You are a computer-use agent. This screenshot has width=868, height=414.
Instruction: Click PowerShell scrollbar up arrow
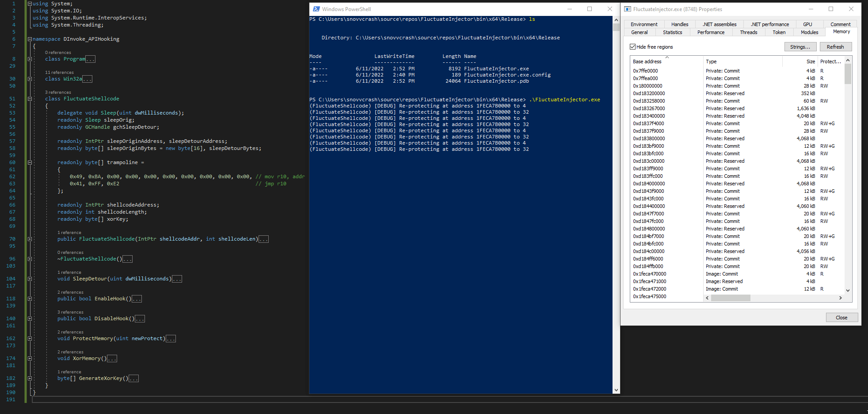[x=616, y=20]
